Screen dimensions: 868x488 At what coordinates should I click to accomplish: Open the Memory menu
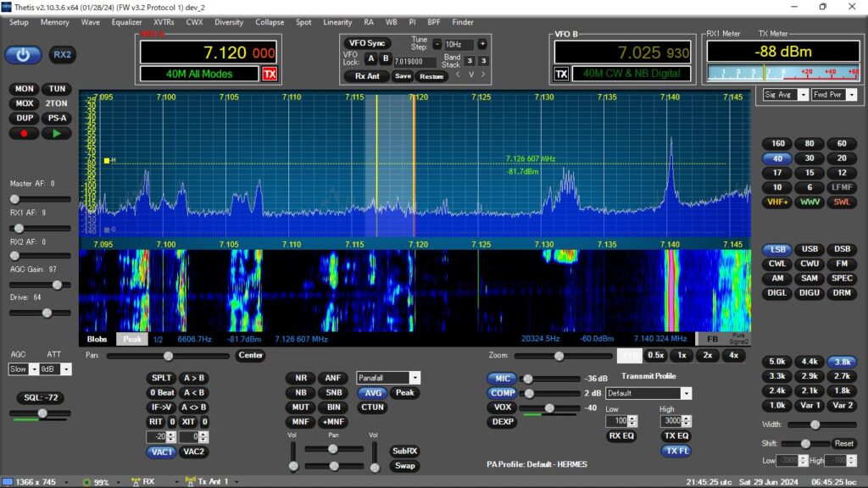click(x=55, y=22)
